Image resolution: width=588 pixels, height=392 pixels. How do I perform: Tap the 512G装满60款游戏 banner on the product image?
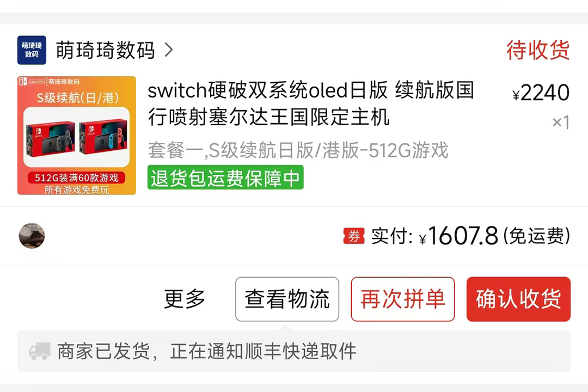tap(77, 177)
